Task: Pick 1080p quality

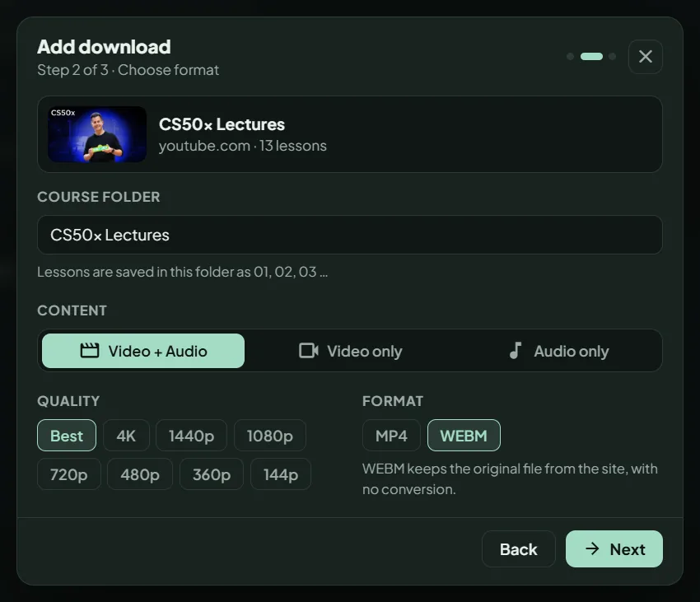Action: point(269,436)
